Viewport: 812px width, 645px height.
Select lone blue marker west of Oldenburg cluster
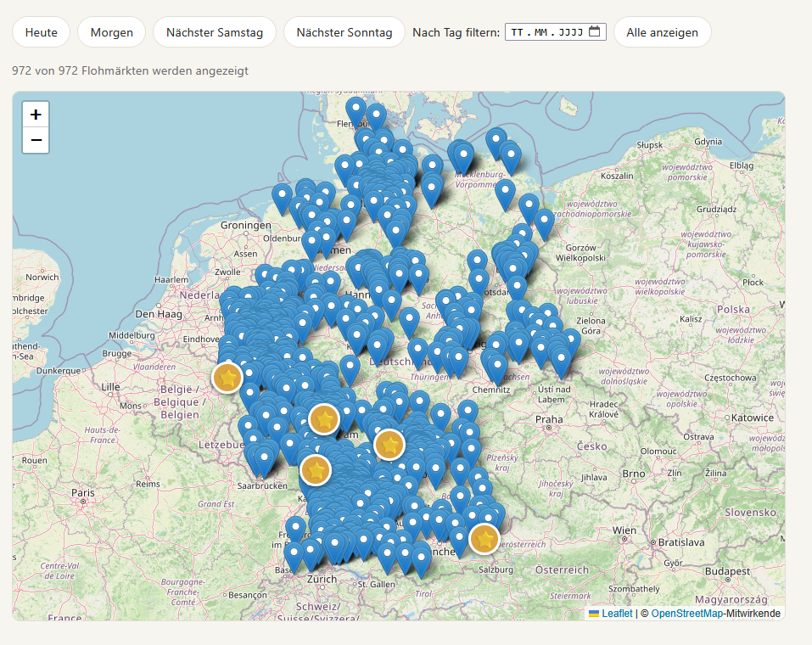[x=282, y=199]
